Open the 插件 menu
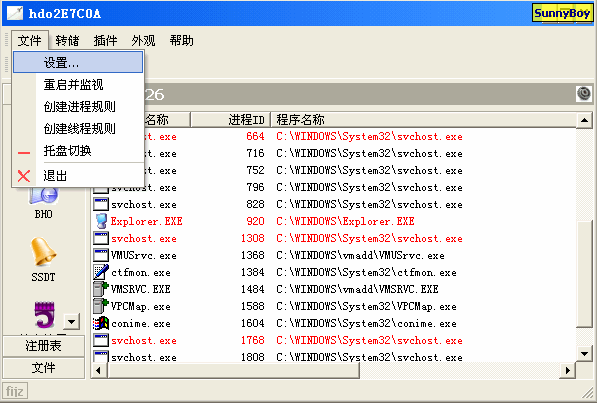The height and width of the screenshot is (403, 597). [x=105, y=40]
